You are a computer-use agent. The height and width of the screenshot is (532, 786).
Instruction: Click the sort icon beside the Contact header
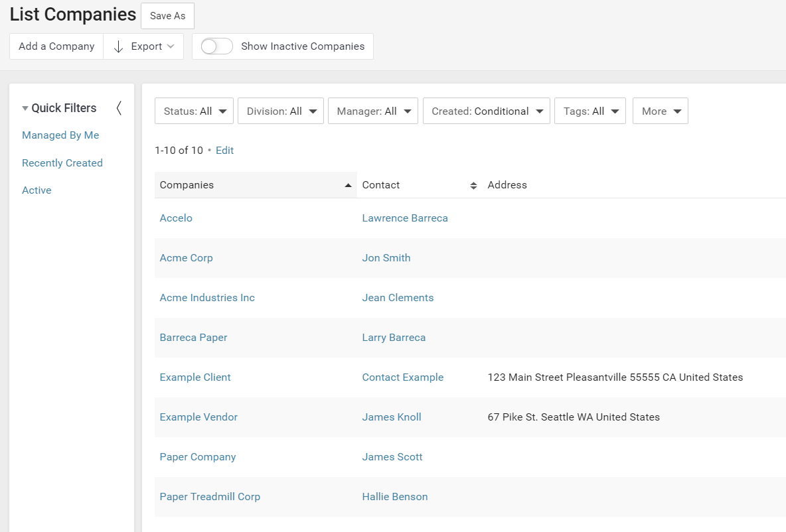(473, 186)
